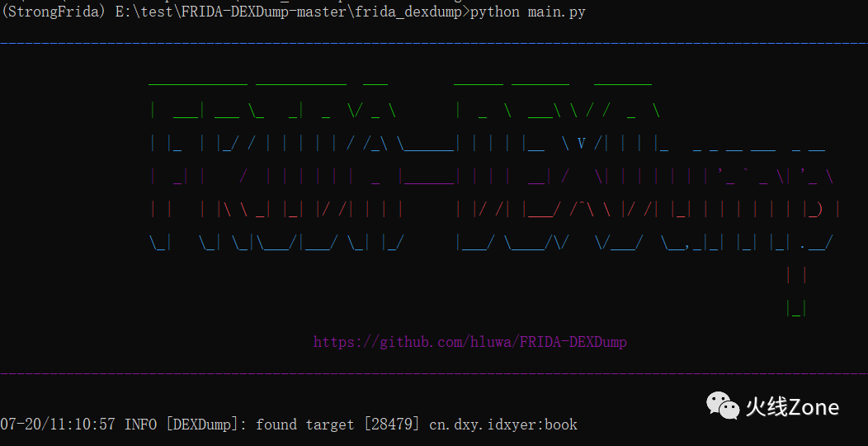This screenshot has width=868, height=446.
Task: Click the 'INFO' log level text
Action: (140, 425)
